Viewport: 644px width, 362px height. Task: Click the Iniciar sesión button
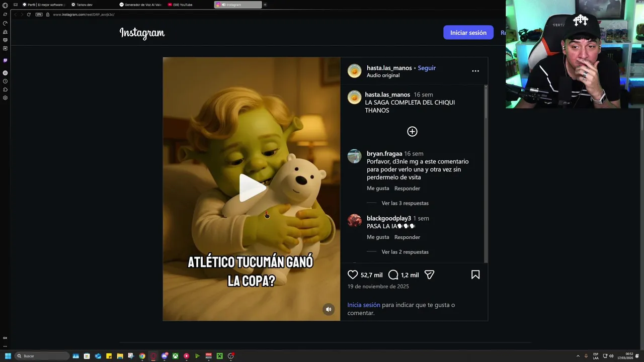point(468,33)
